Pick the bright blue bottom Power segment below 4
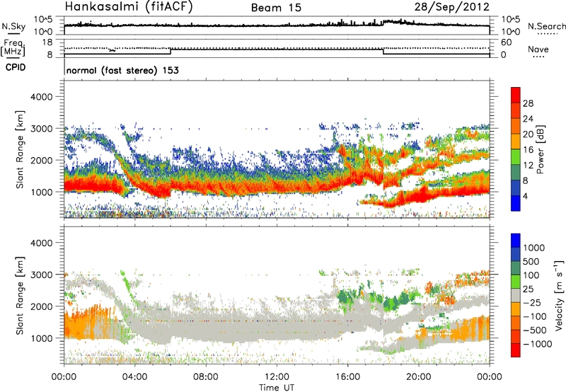The image size is (566, 392). tap(516, 203)
